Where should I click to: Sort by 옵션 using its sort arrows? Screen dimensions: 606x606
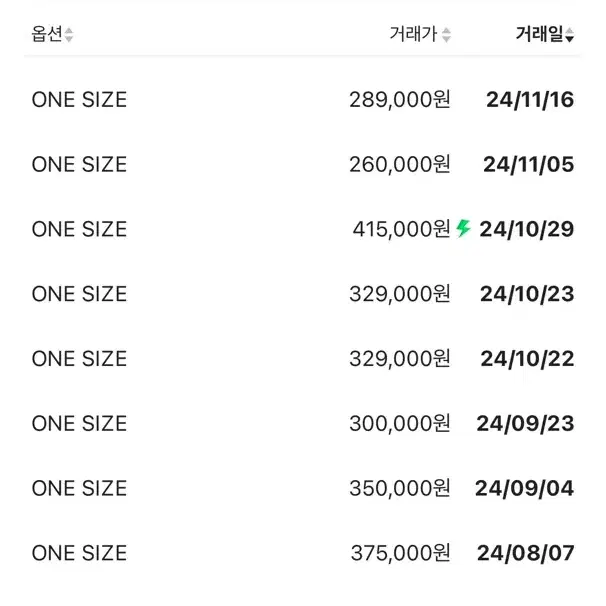pos(69,34)
